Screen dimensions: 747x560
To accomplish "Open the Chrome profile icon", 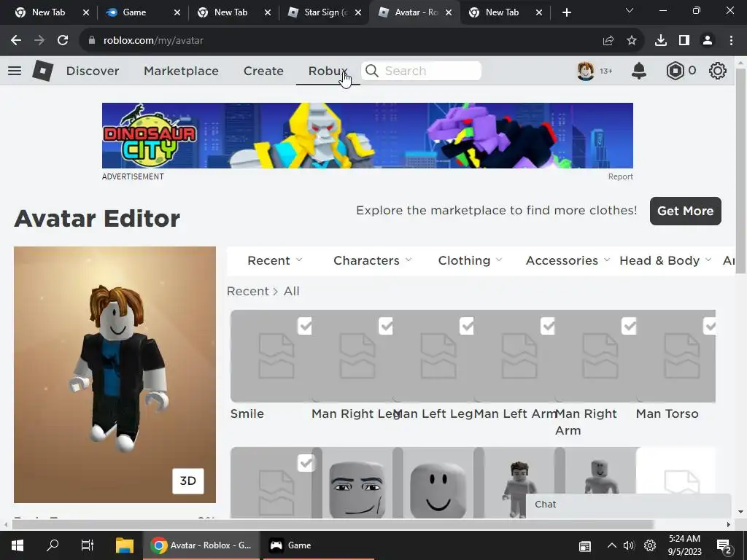I will [x=708, y=41].
